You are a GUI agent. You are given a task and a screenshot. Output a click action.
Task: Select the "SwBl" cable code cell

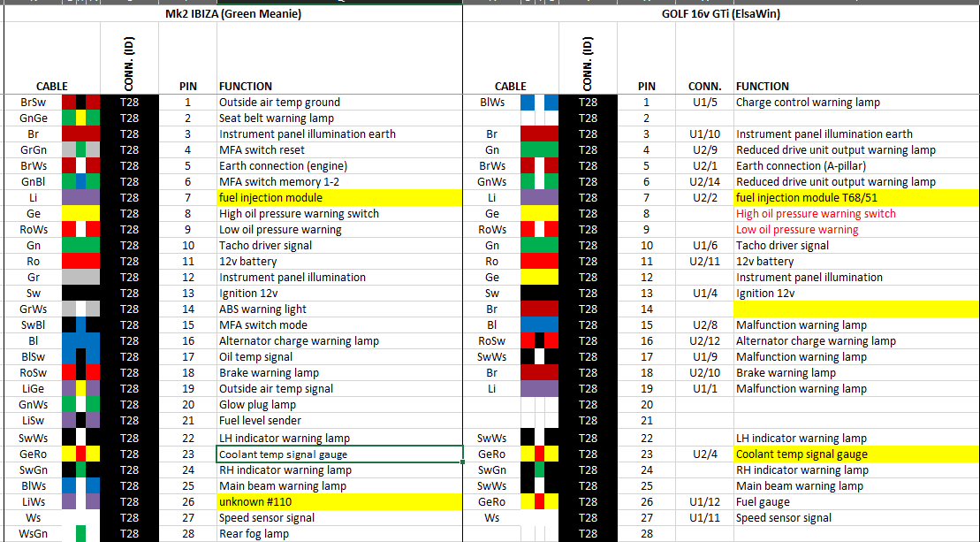(x=33, y=325)
